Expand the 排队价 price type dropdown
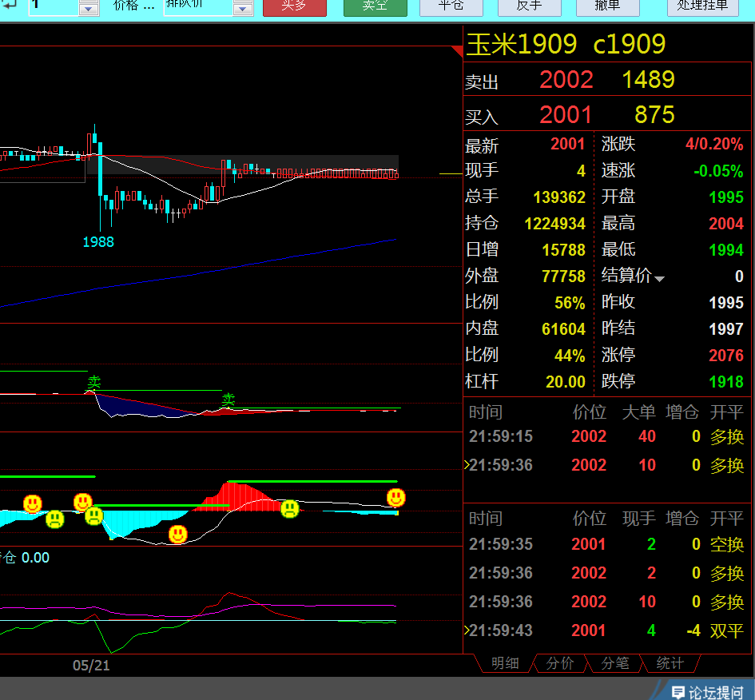This screenshot has width=755, height=700. pos(243,9)
